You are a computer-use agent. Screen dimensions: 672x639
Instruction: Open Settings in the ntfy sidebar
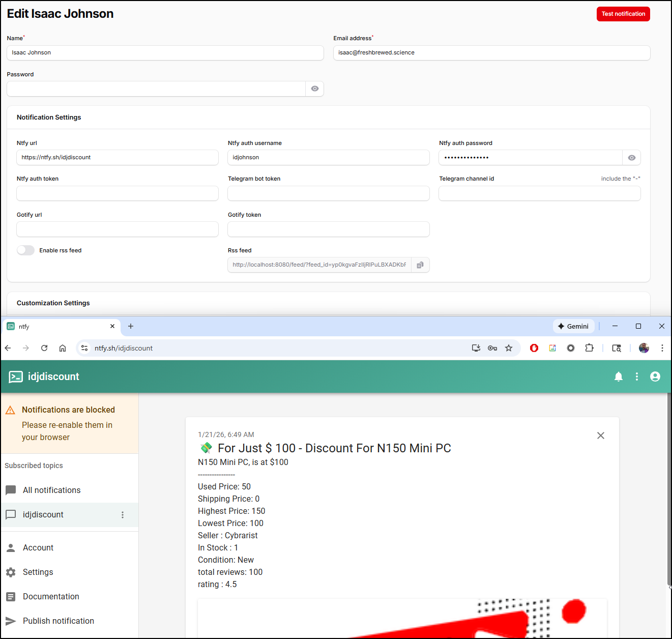click(38, 572)
